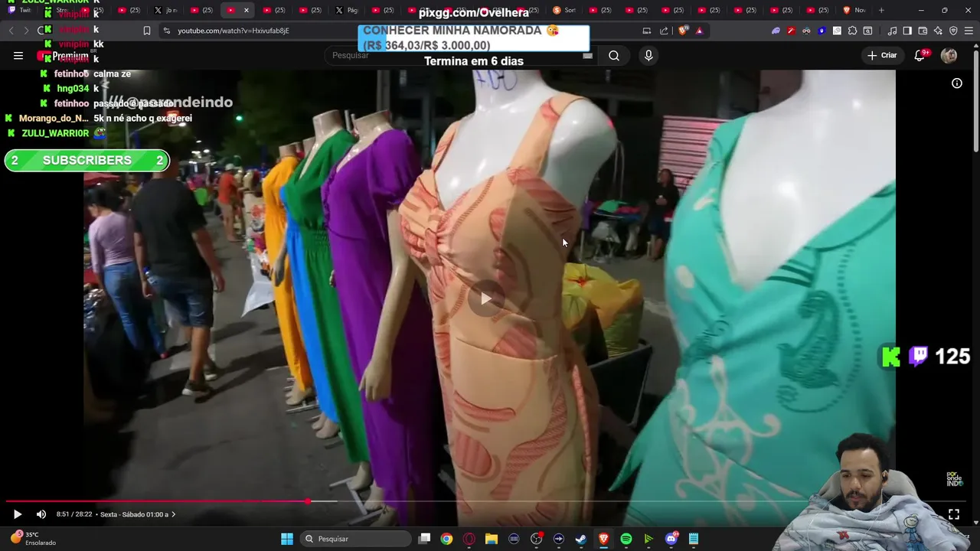The height and width of the screenshot is (551, 980).
Task: Click the 8:51 / 28:22 time display
Action: tap(73, 514)
